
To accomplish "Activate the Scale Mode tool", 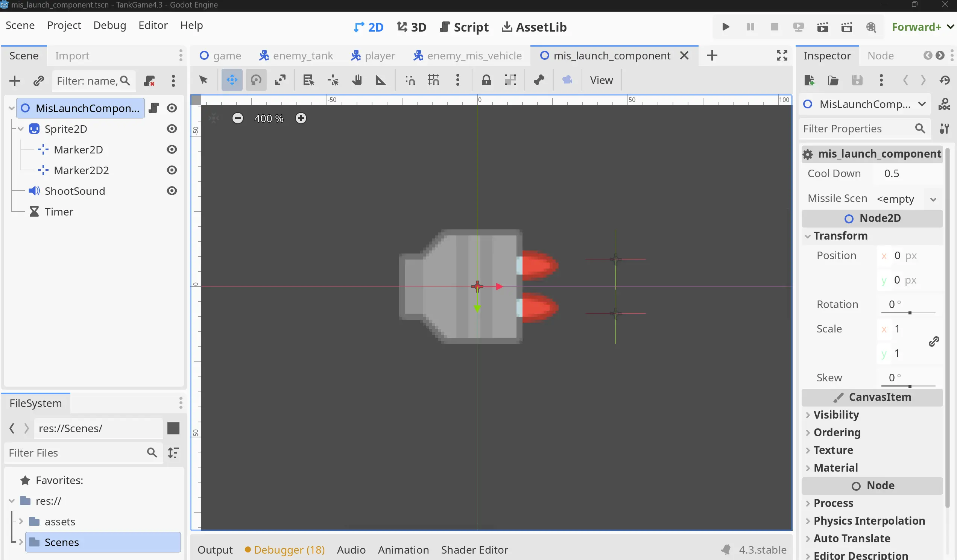I will point(280,80).
